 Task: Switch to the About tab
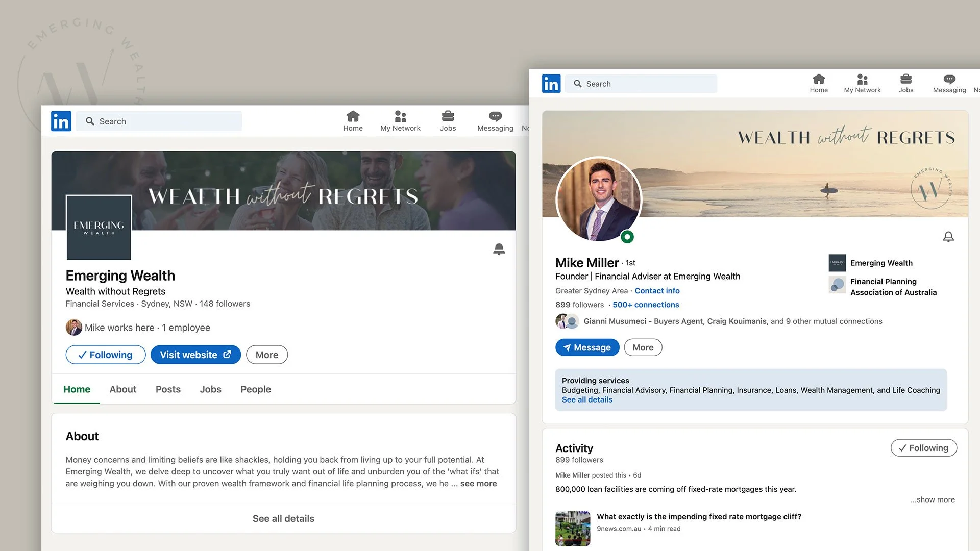coord(123,389)
